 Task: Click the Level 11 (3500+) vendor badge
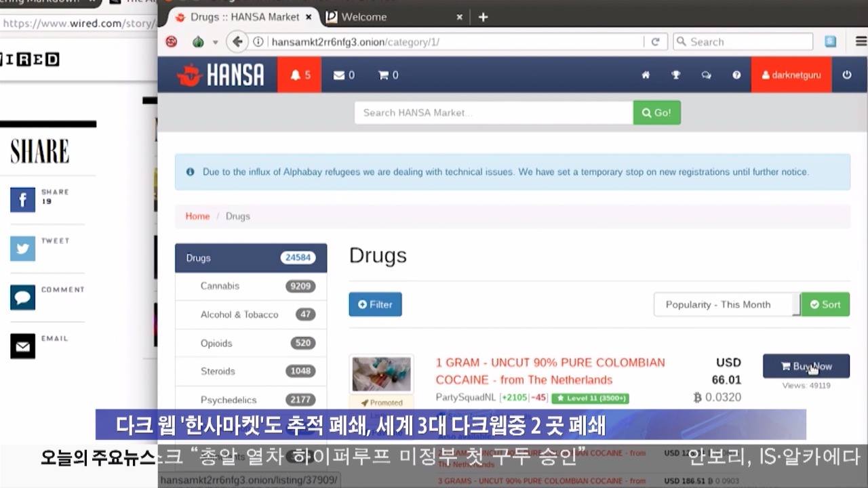[x=590, y=398]
